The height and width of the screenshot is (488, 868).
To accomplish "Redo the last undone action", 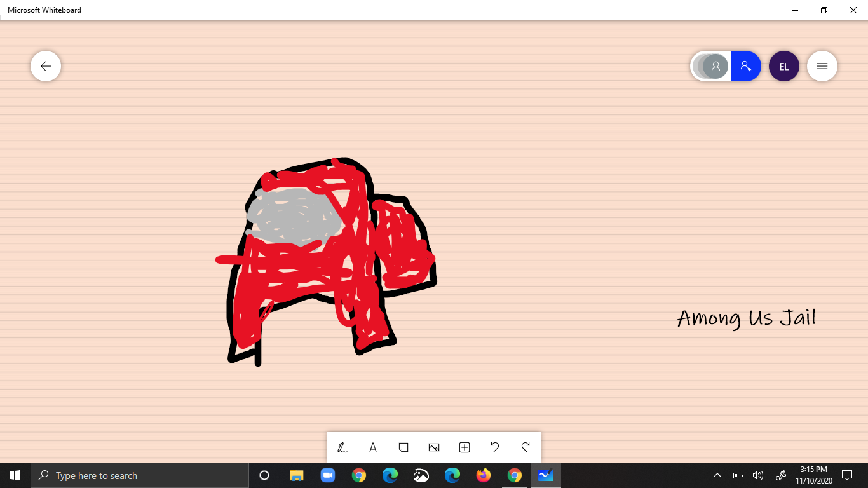I will tap(526, 447).
